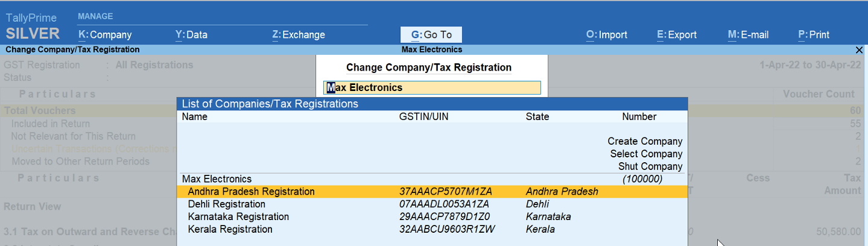Open the Import menu
This screenshot has height=246, width=868.
tap(607, 35)
